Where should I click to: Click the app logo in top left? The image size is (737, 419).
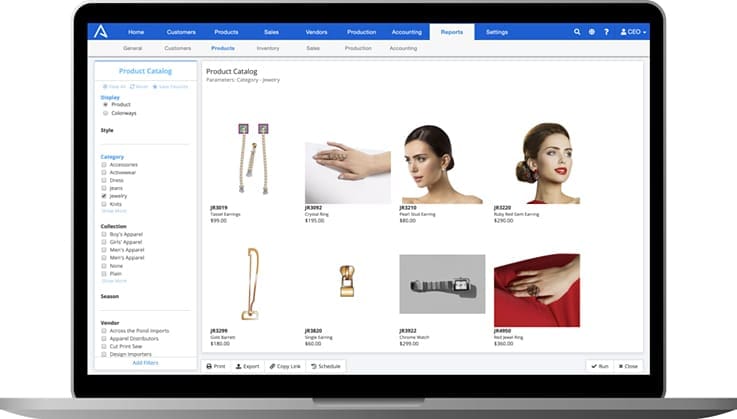pos(102,32)
